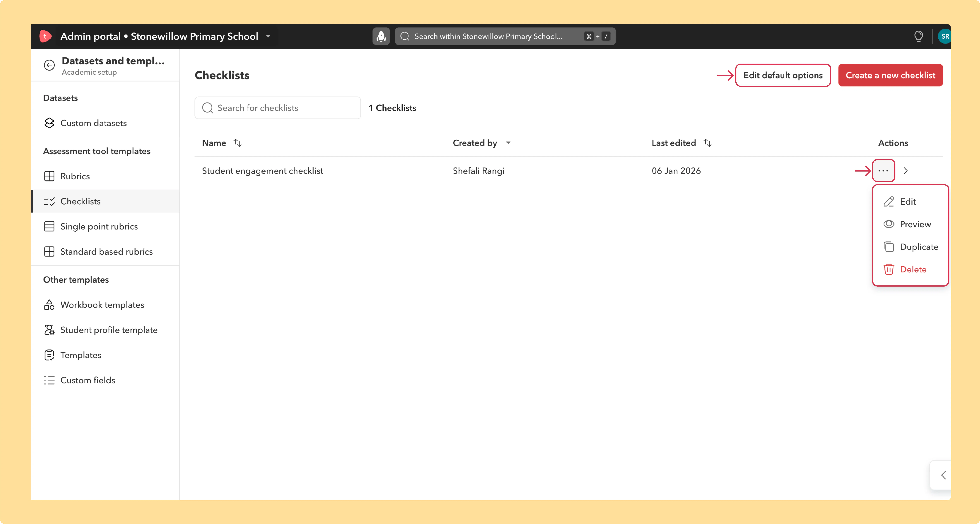Open Workbook templates
The width and height of the screenshot is (980, 524).
point(105,305)
